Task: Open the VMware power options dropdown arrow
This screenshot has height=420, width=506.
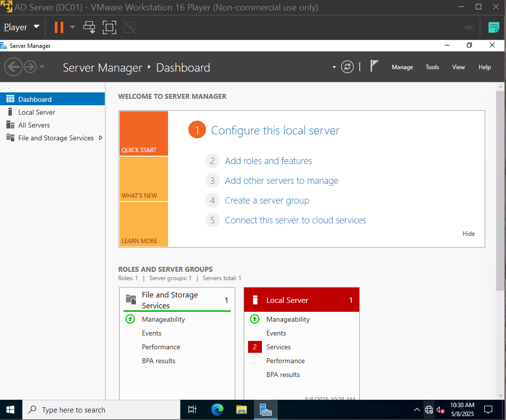Action: 73,27
